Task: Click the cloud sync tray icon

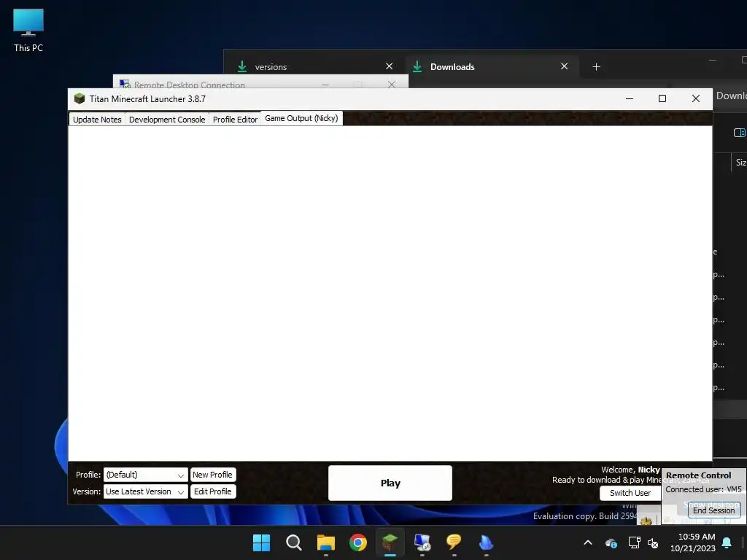Action: click(x=611, y=542)
